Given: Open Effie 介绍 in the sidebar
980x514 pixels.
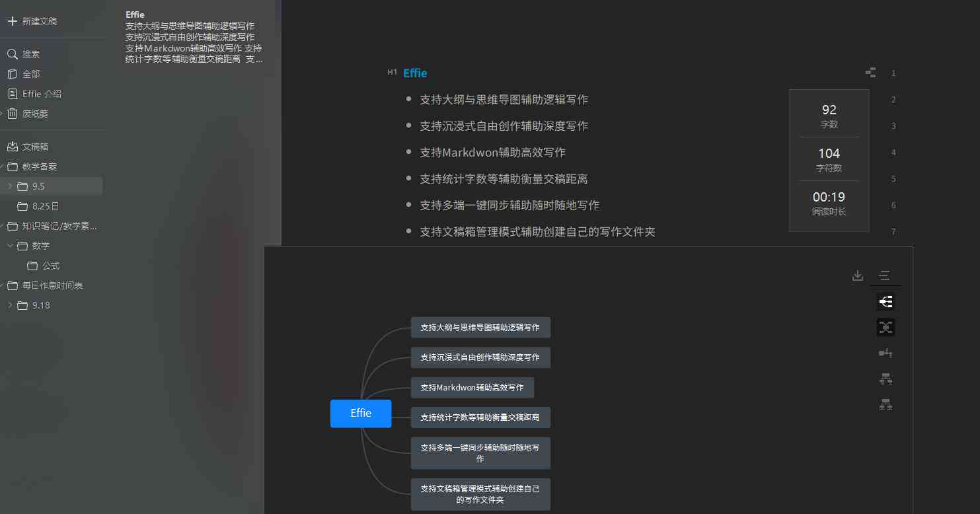Looking at the screenshot, I should 42,94.
